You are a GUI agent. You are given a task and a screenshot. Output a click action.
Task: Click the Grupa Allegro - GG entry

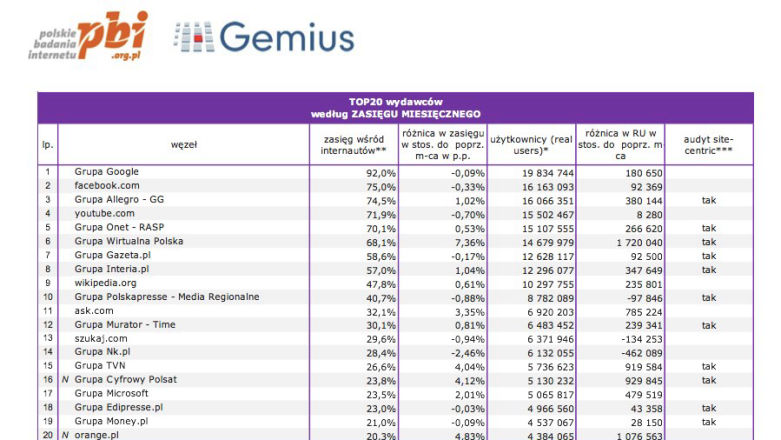point(118,200)
